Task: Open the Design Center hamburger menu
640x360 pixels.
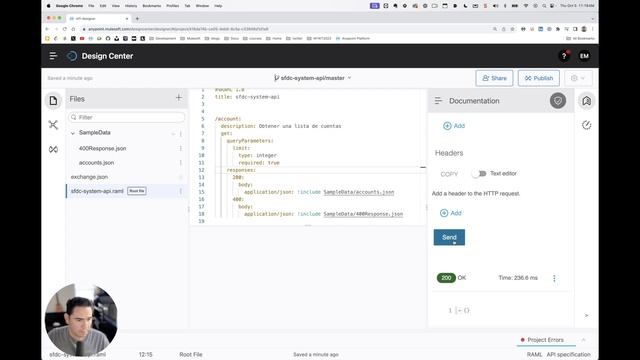Action: (x=53, y=56)
